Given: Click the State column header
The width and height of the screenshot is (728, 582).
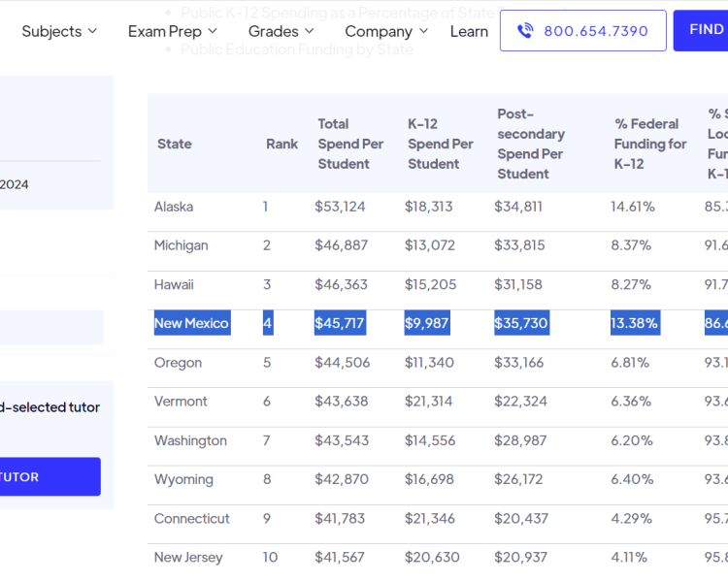Looking at the screenshot, I should 175,144.
